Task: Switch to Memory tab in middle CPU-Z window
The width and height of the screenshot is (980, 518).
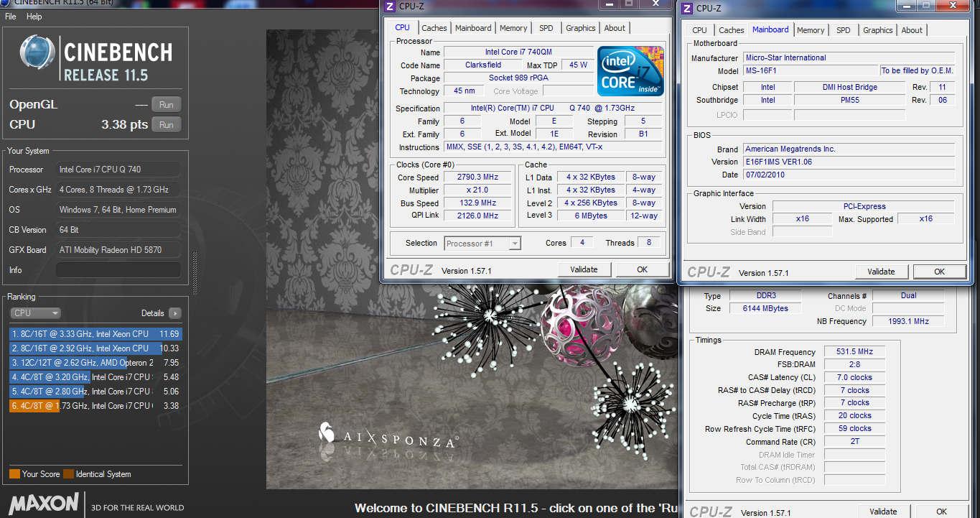Action: tap(513, 28)
